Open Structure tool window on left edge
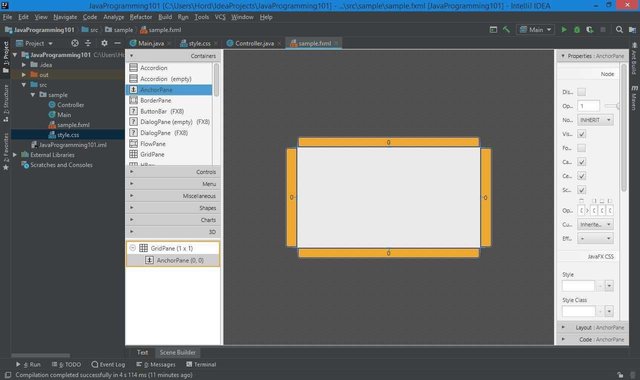 click(6, 103)
